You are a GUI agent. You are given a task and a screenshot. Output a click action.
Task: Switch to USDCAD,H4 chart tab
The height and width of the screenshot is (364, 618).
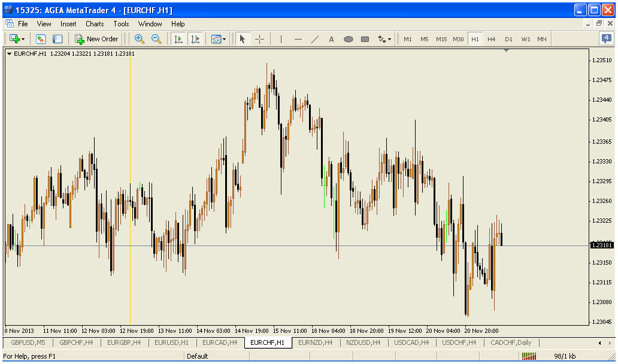coord(411,342)
